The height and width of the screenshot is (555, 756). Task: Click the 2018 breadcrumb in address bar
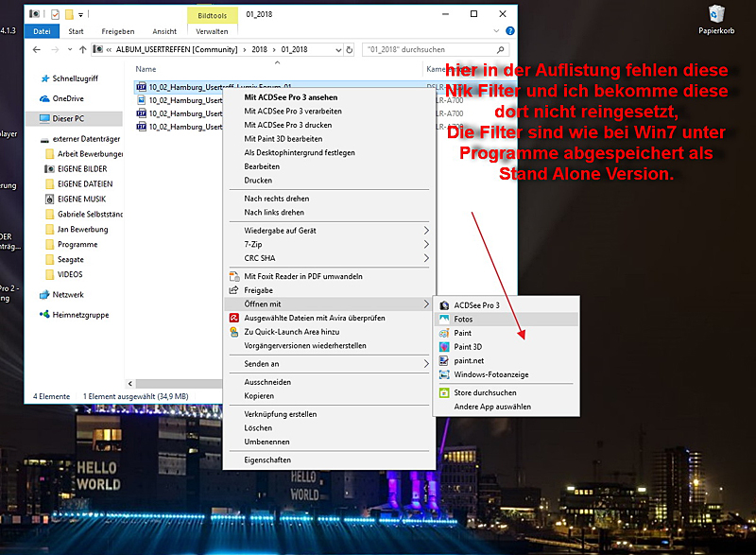pos(259,50)
